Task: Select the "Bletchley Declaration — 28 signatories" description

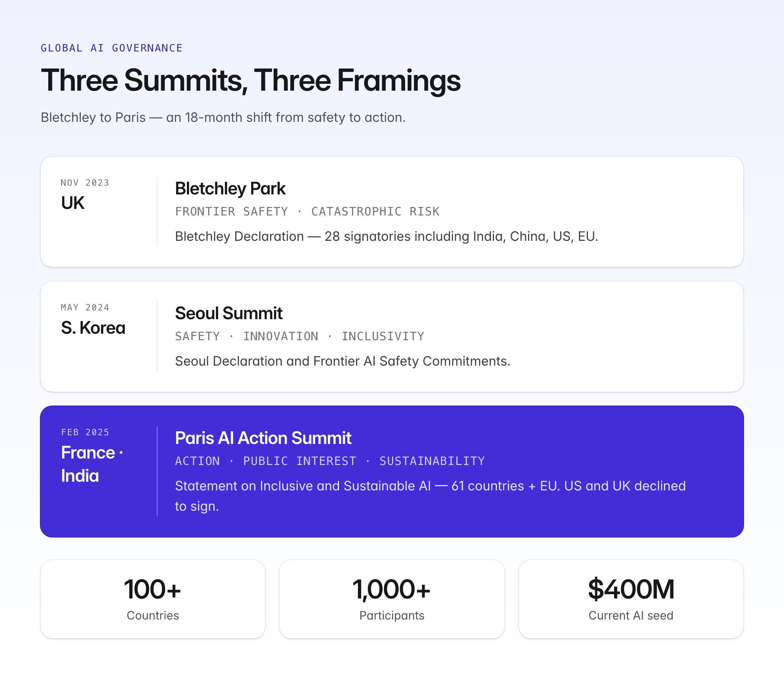Action: (386, 236)
